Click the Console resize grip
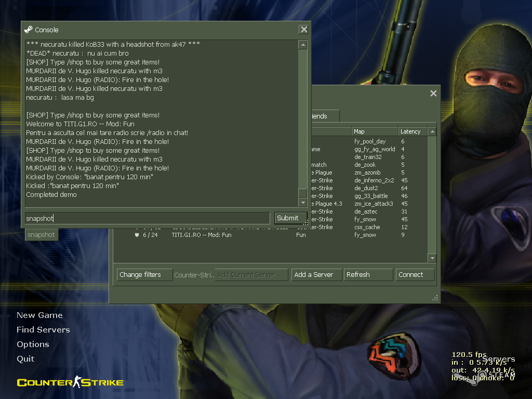Viewport: 532px width, 399px height. [305, 222]
